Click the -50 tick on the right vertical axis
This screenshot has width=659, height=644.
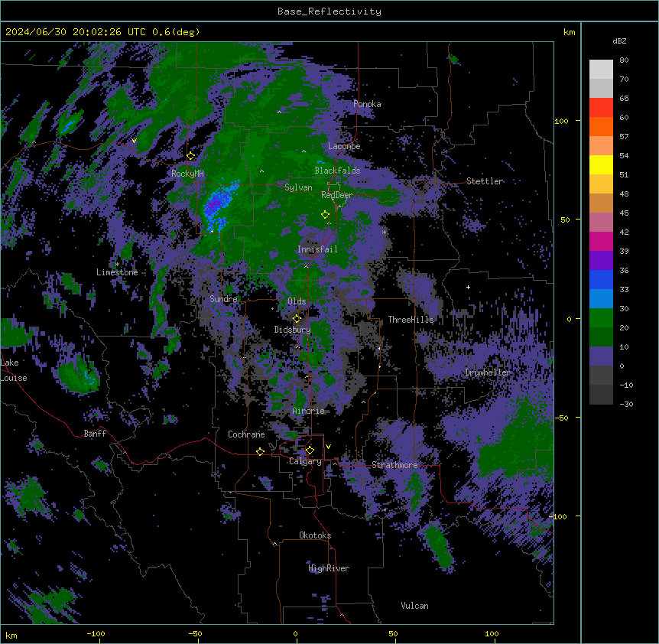coord(561,418)
